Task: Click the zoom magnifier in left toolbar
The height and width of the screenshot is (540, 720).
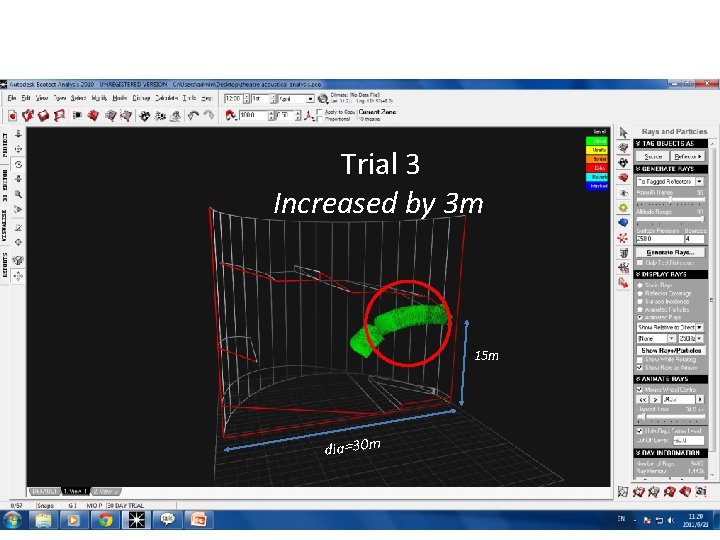Action: (x=18, y=194)
